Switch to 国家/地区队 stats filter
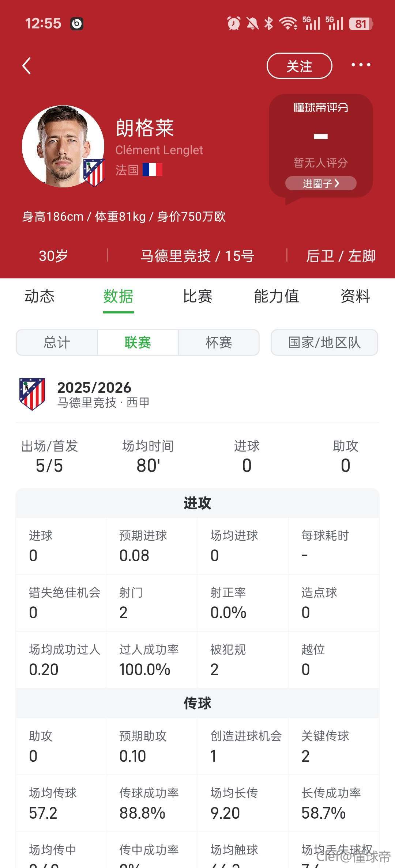Screen dimensions: 395x868 coord(324,343)
